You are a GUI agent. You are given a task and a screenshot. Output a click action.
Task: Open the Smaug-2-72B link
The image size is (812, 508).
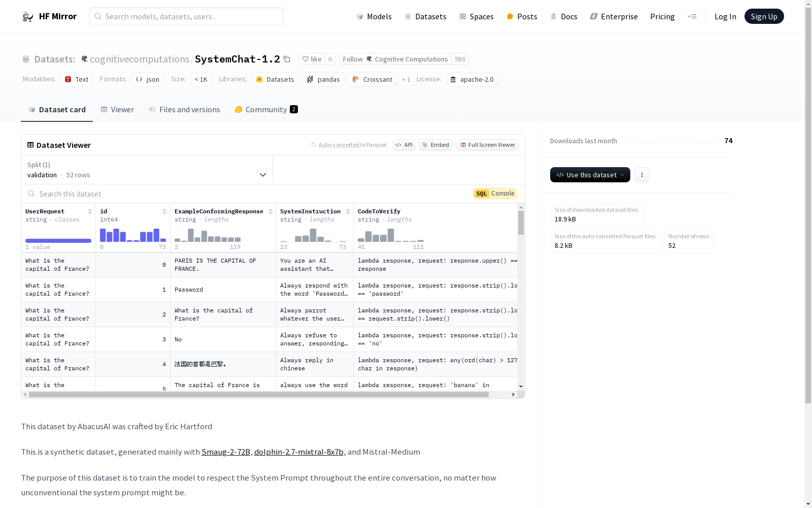pos(226,452)
